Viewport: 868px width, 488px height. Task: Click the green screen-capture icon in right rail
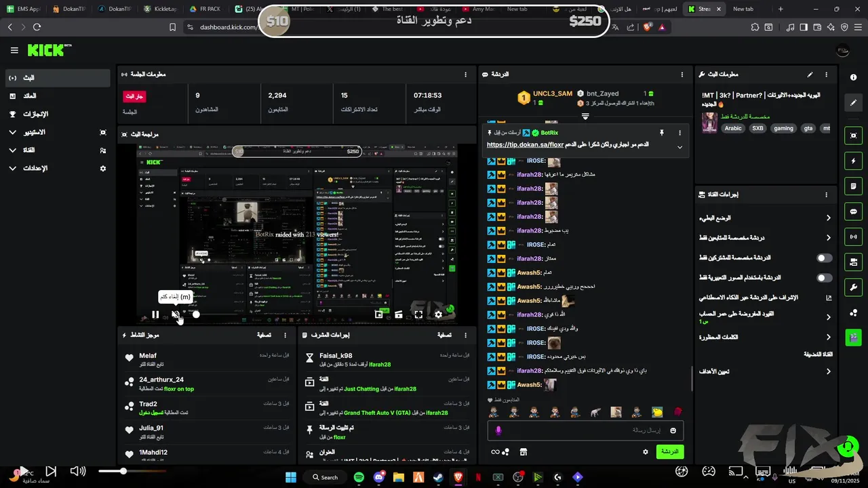point(854,136)
